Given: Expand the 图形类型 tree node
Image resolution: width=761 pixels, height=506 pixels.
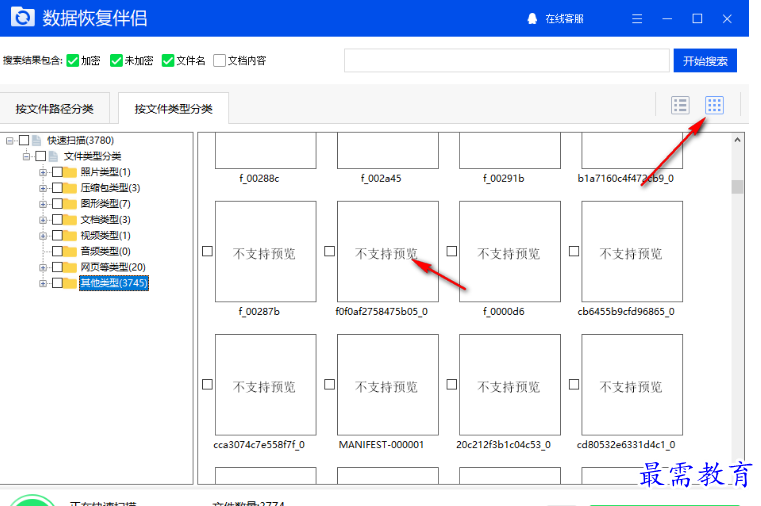Looking at the screenshot, I should pos(43,204).
